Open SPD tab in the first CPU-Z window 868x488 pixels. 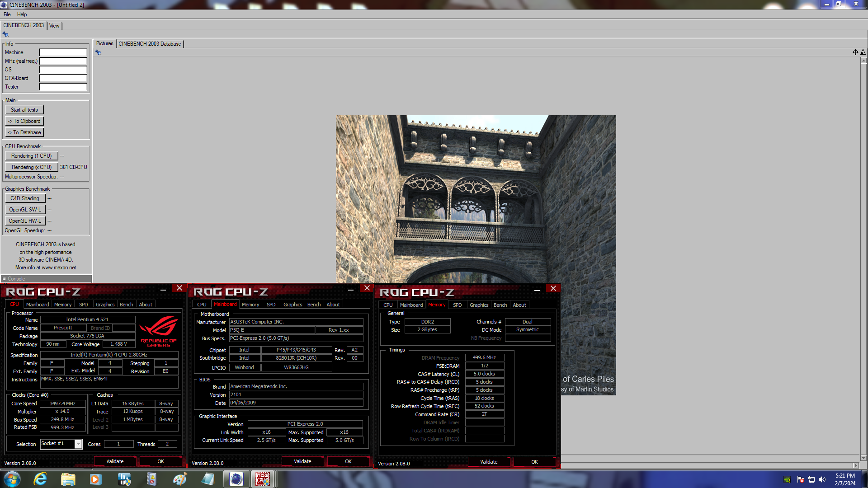coord(84,305)
